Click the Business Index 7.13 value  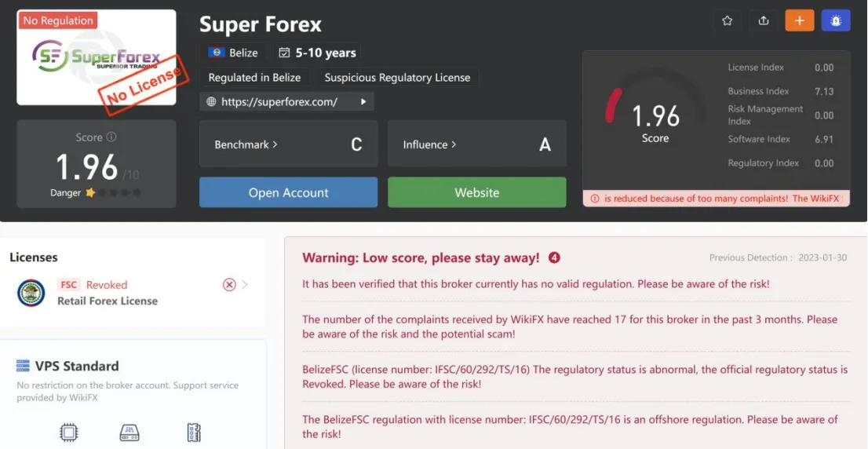pyautogui.click(x=824, y=91)
